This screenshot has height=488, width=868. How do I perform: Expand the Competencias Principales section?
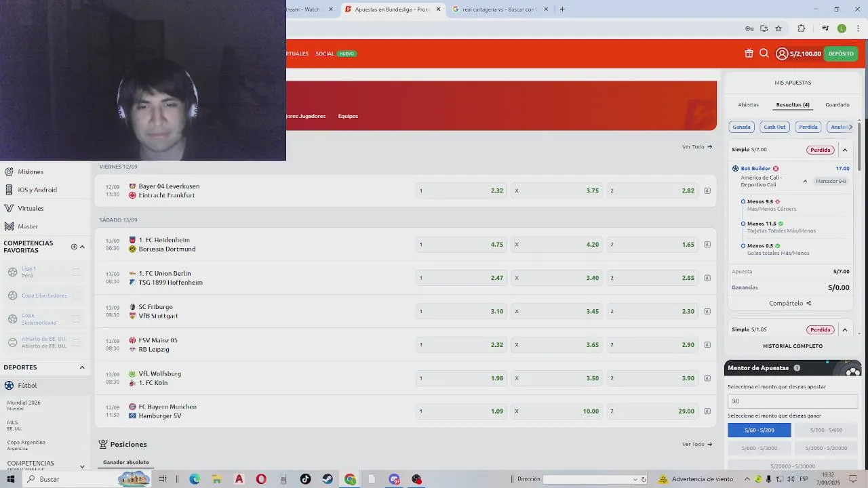[82, 466]
